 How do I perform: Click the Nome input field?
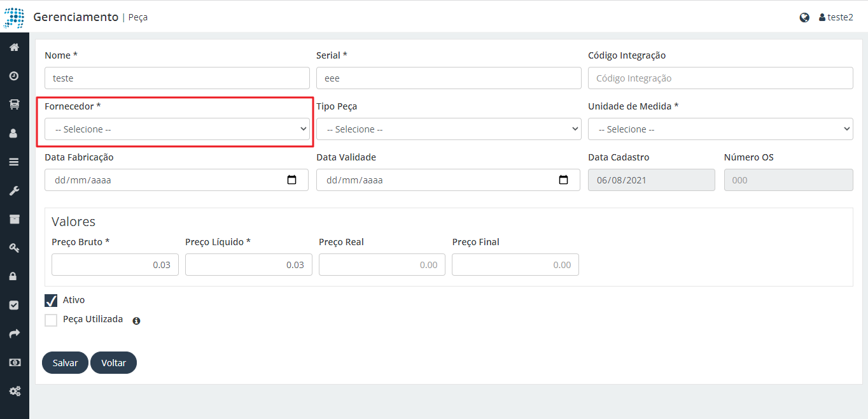(177, 78)
